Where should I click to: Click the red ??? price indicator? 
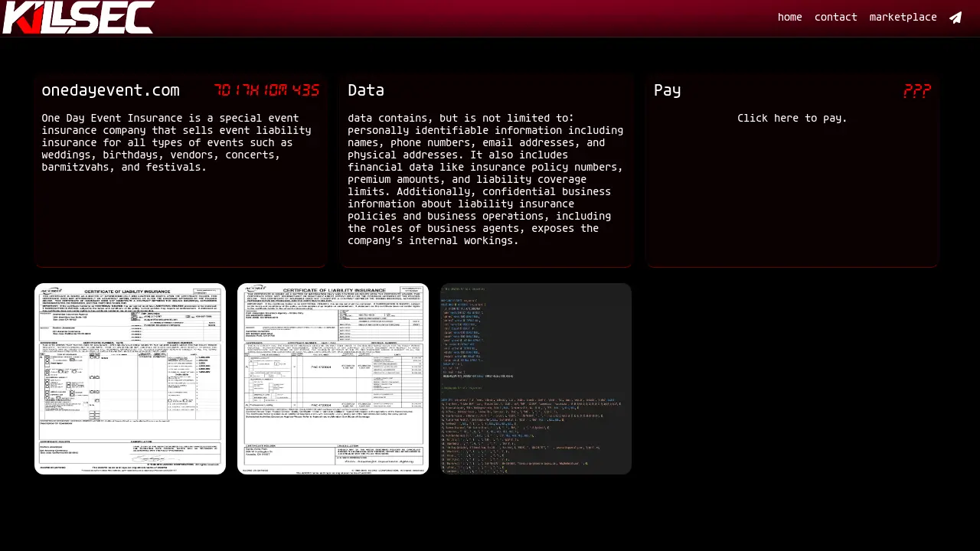tap(916, 91)
